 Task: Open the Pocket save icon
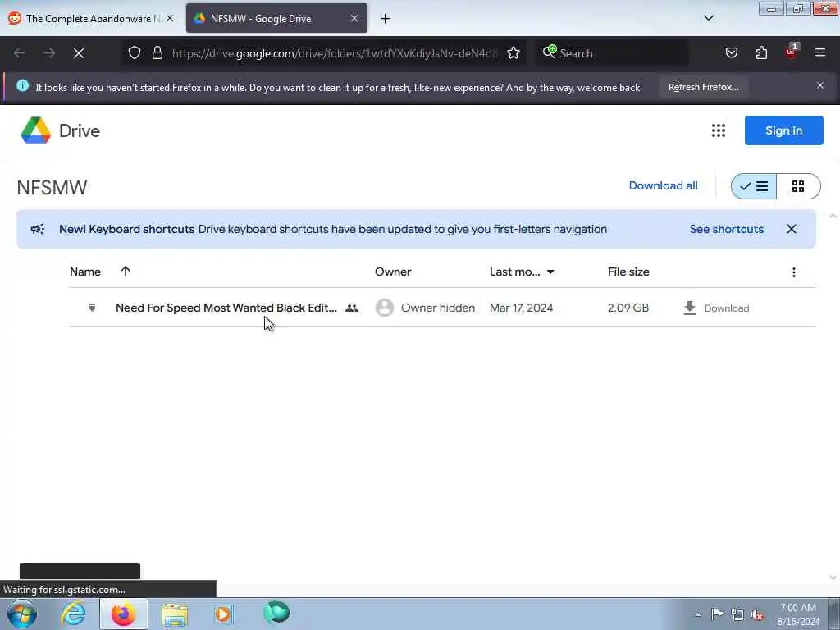point(731,52)
